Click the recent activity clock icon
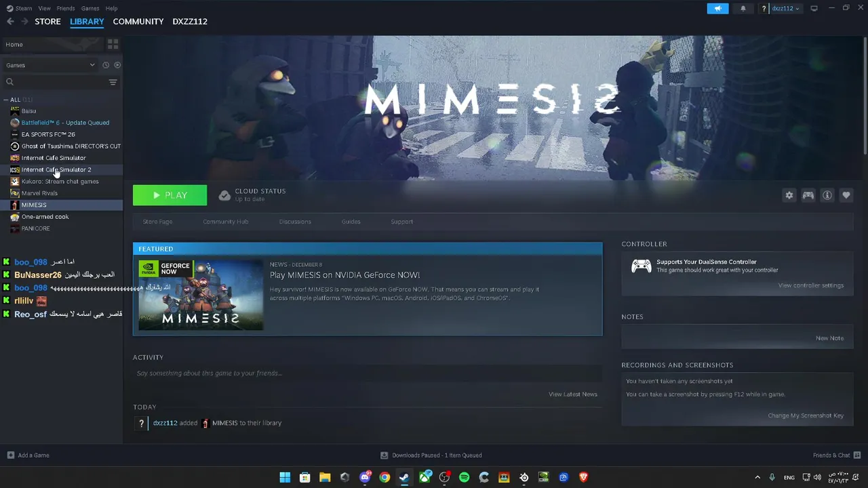The image size is (868, 488). (106, 65)
